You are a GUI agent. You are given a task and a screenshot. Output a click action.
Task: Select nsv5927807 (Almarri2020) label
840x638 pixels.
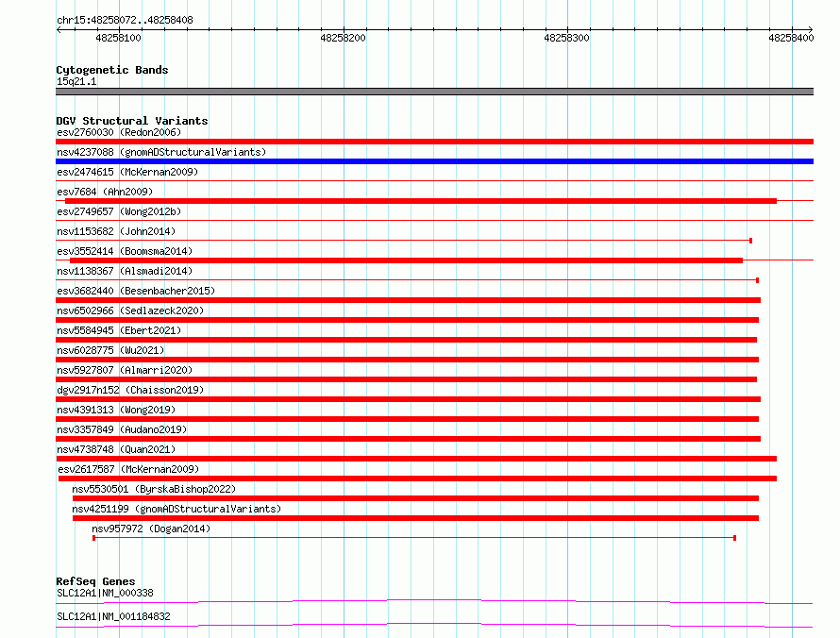coord(125,370)
